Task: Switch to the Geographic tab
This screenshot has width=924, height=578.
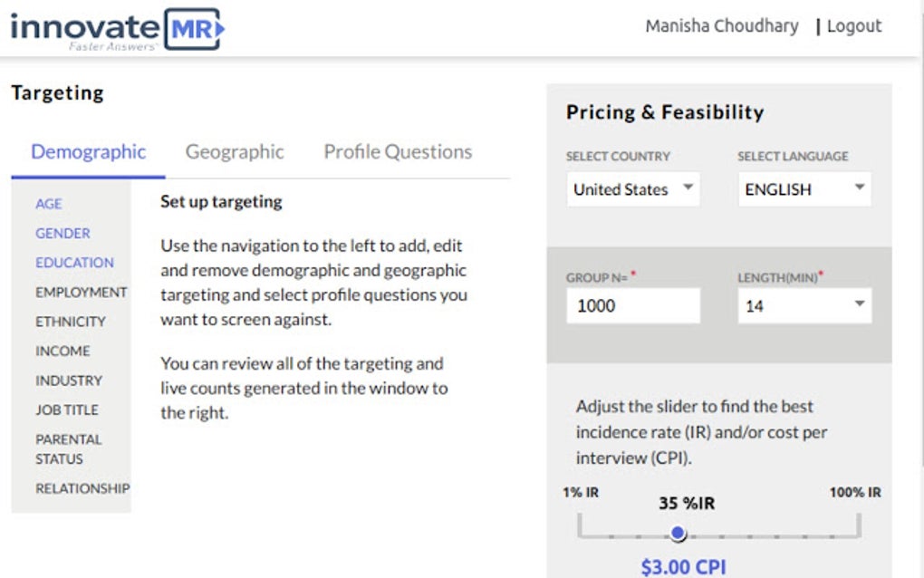Action: 235,151
